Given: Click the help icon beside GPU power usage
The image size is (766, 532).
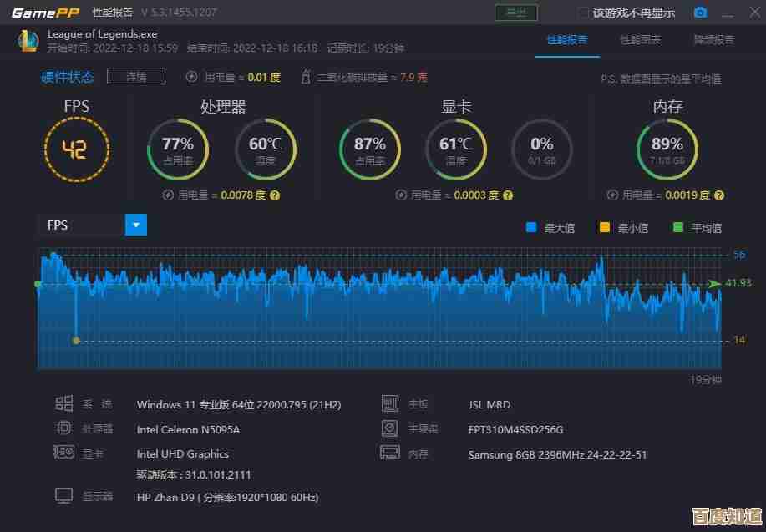Looking at the screenshot, I should 508,195.
